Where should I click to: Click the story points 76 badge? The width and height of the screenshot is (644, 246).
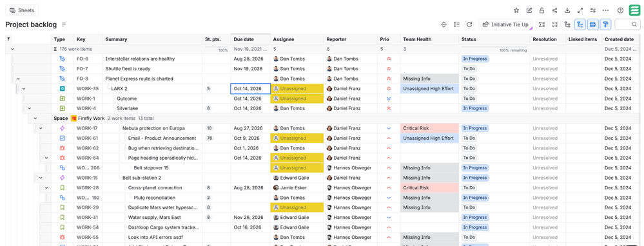coord(210,138)
